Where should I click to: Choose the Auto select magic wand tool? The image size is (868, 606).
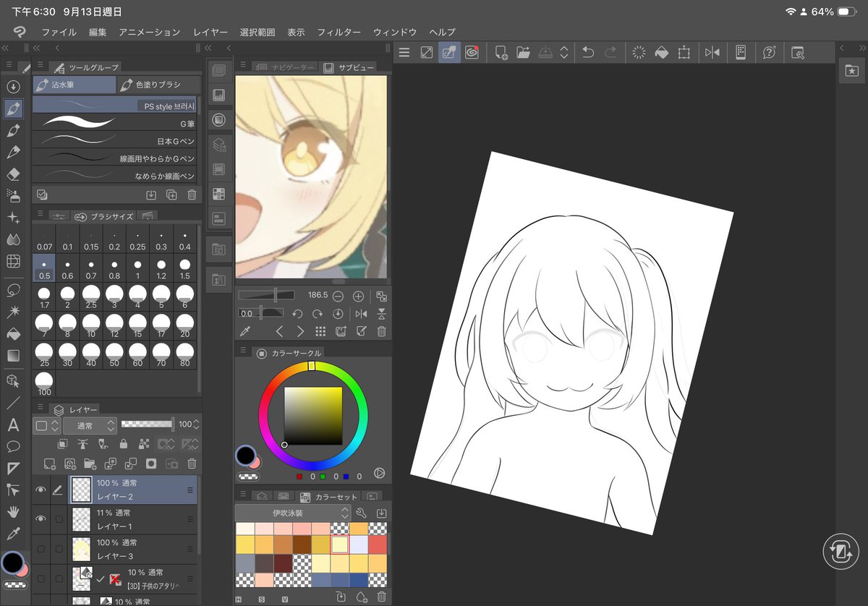point(13,312)
